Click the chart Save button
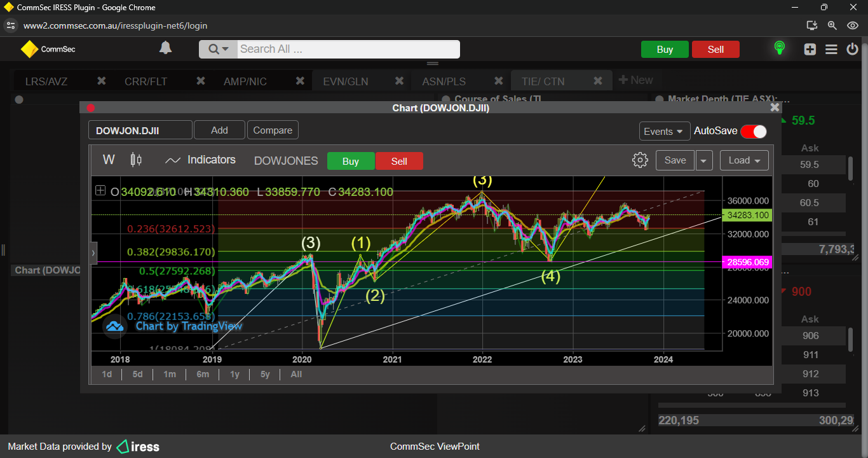 tap(675, 160)
